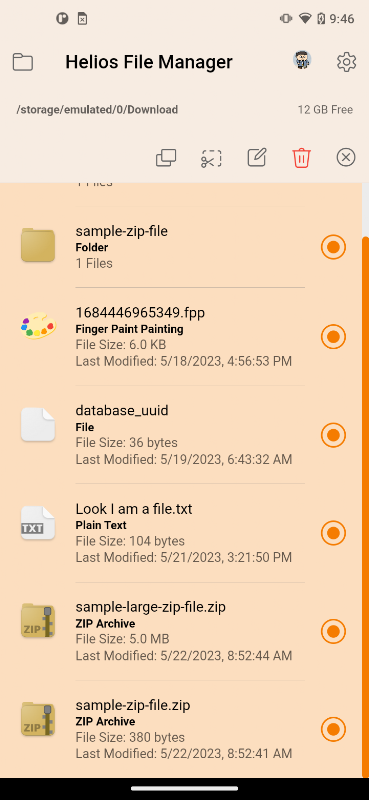
Task: Tap the TXT file icon
Action: pyautogui.click(x=38, y=523)
